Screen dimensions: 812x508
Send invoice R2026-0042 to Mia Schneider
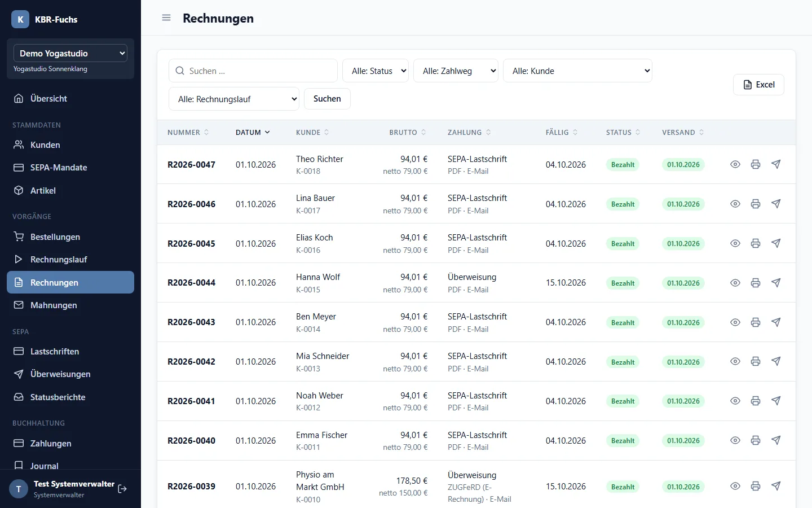(776, 361)
